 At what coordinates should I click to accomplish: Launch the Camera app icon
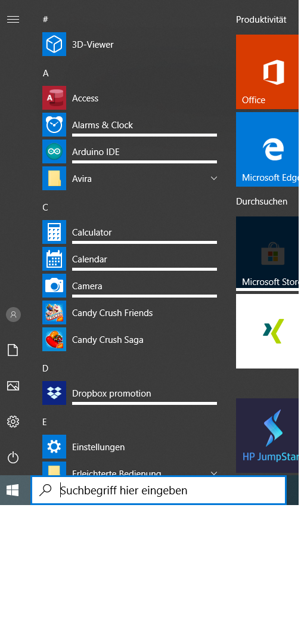tap(54, 286)
